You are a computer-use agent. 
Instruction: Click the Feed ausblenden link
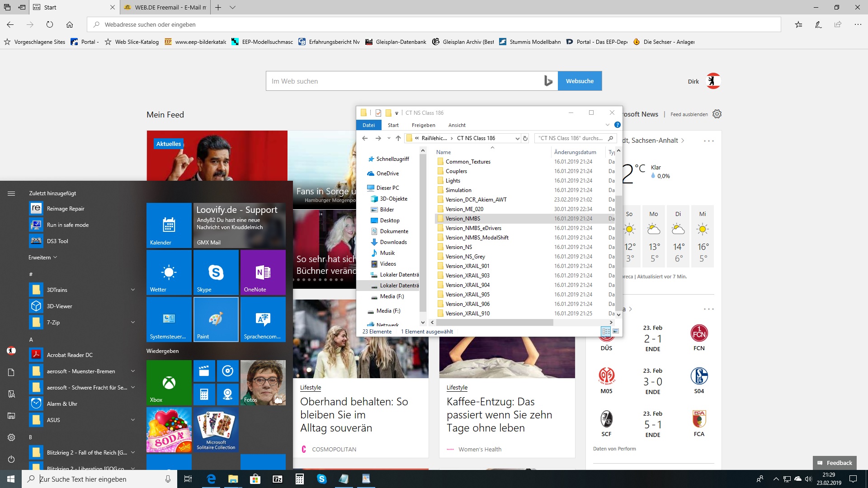click(x=689, y=114)
